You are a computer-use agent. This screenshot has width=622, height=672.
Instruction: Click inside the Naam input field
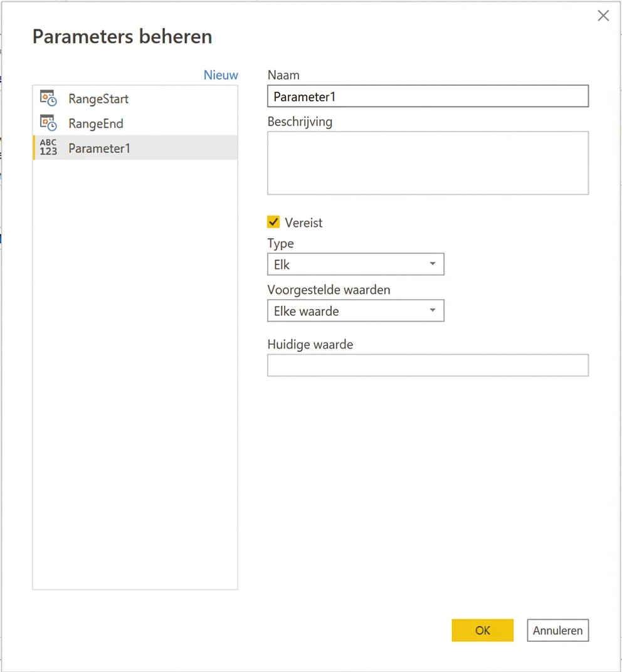[428, 96]
